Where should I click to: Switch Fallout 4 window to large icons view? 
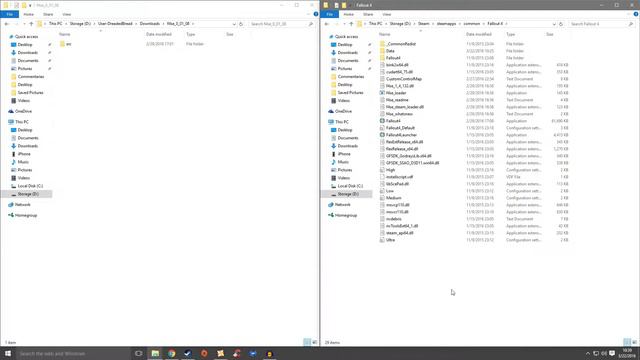click(x=634, y=342)
